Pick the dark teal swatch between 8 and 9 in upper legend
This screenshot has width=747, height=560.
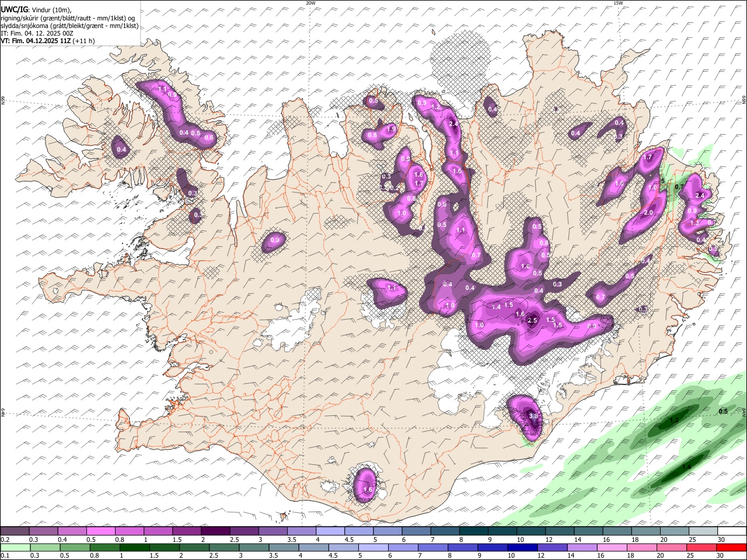473,531
